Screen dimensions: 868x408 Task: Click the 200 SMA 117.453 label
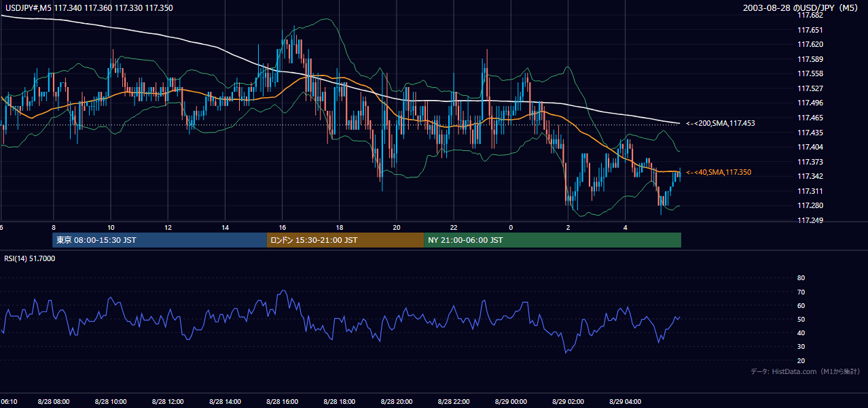click(x=720, y=123)
